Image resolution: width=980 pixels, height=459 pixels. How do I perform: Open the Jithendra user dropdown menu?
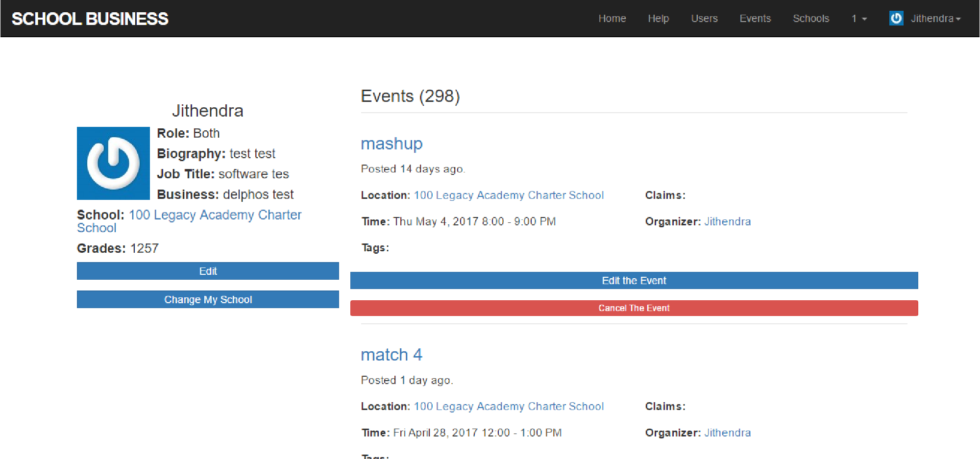[x=935, y=19]
